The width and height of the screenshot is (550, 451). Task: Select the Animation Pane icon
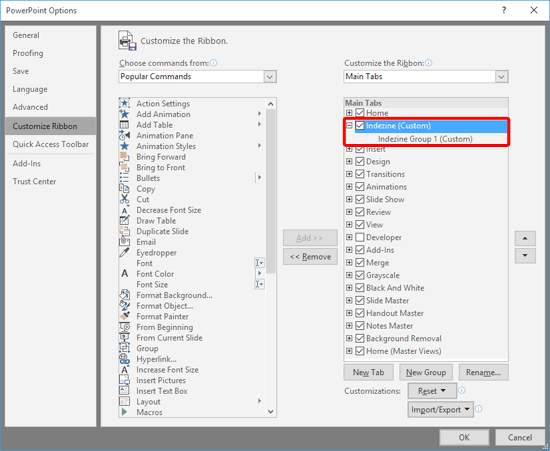pyautogui.click(x=125, y=135)
